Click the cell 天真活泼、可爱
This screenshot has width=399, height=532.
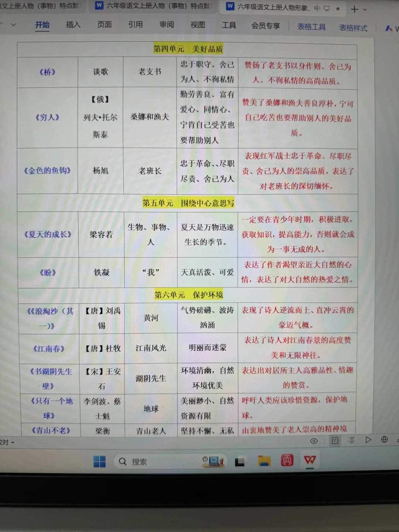click(207, 272)
